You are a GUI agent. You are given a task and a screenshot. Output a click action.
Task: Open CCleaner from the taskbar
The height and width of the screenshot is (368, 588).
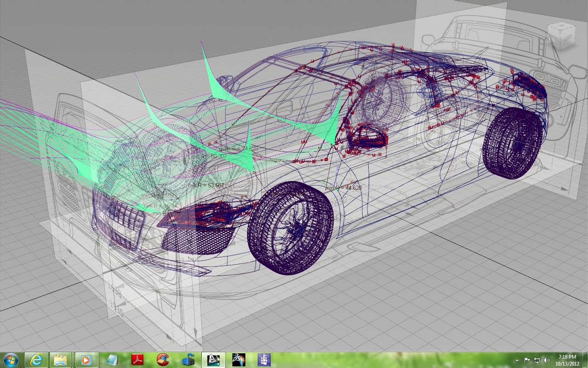click(x=163, y=359)
